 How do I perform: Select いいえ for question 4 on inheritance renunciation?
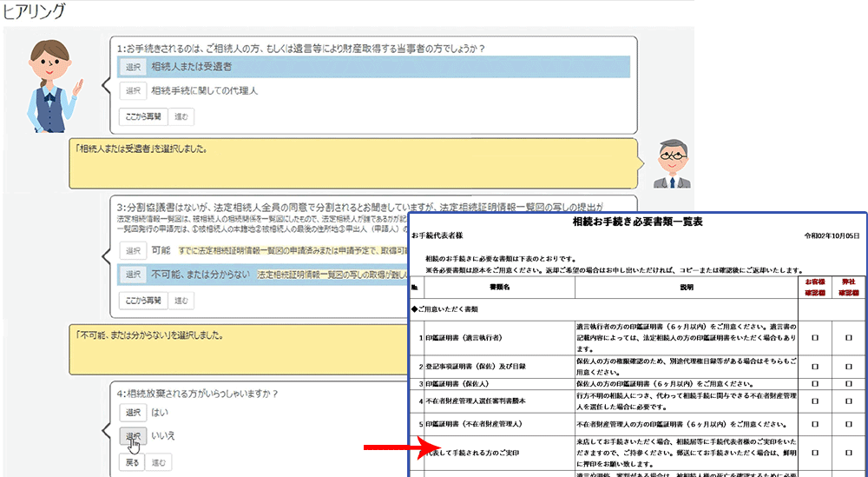click(132, 436)
